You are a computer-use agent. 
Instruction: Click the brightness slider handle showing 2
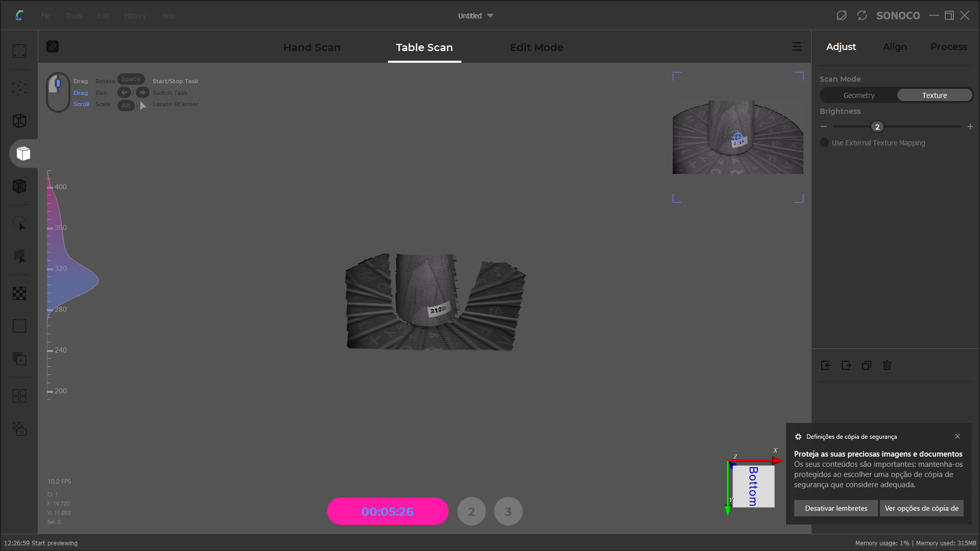click(x=877, y=127)
